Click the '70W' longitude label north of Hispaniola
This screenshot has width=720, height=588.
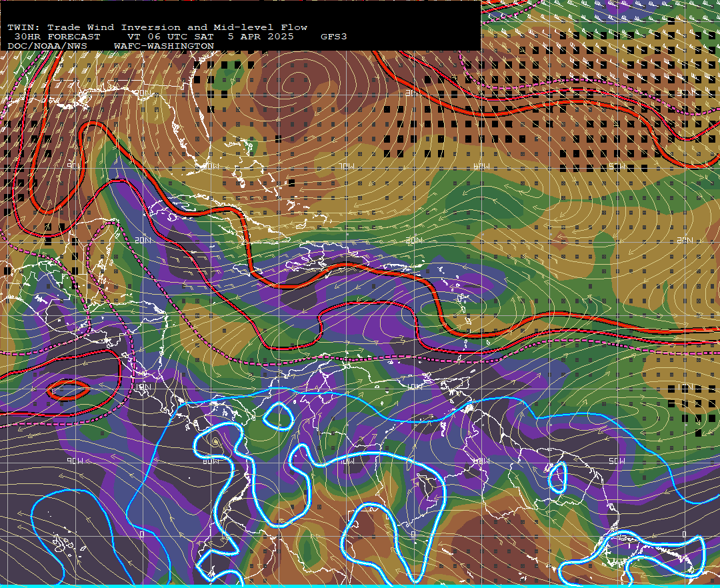[x=347, y=166]
